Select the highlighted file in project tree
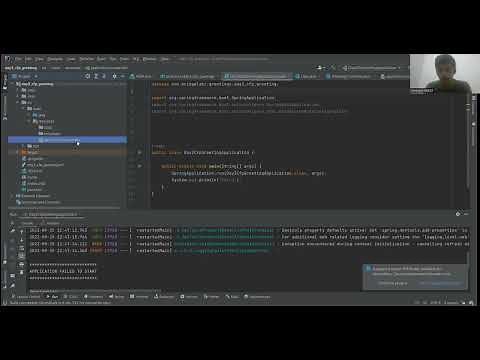 67,140
